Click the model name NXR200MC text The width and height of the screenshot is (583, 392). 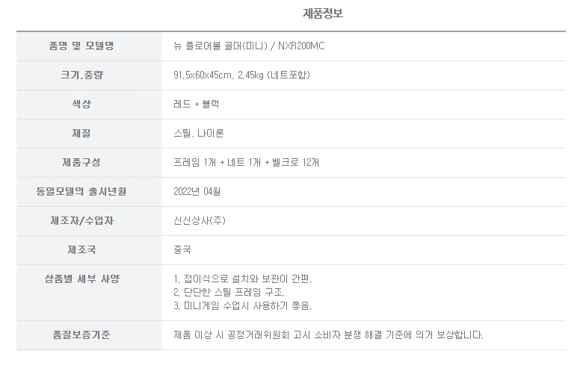click(301, 46)
